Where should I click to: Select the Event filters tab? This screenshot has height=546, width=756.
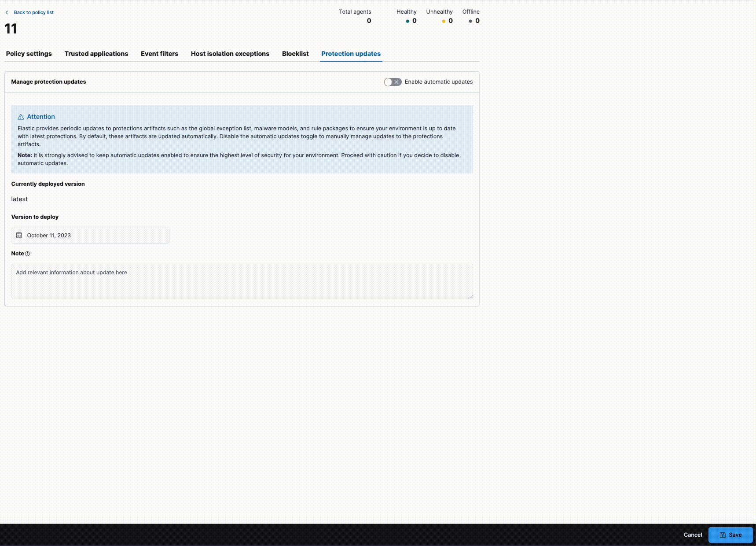pyautogui.click(x=159, y=54)
